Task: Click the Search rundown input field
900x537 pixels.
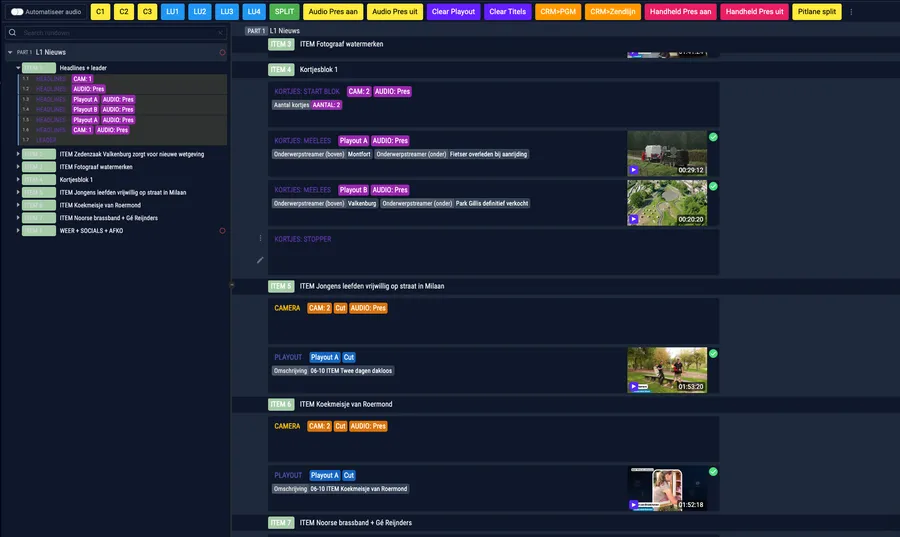Action: pos(118,33)
